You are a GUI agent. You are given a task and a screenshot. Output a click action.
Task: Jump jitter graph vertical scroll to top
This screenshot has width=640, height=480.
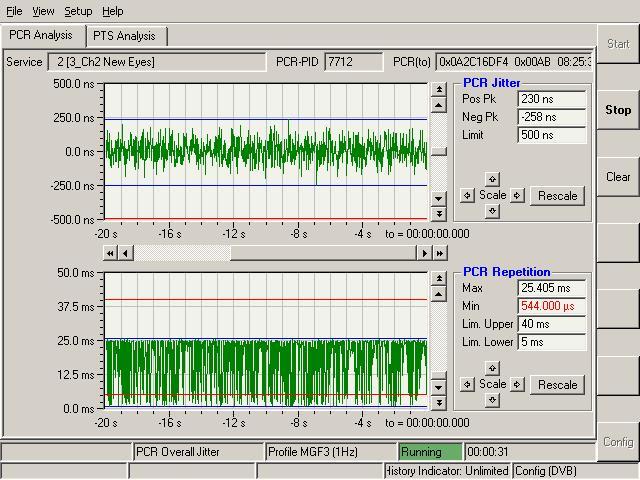click(438, 90)
